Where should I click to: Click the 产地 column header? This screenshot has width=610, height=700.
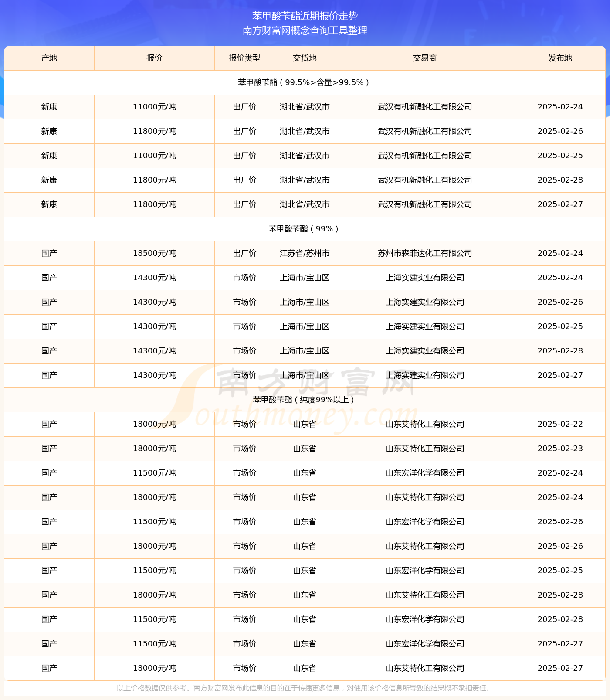point(49,58)
